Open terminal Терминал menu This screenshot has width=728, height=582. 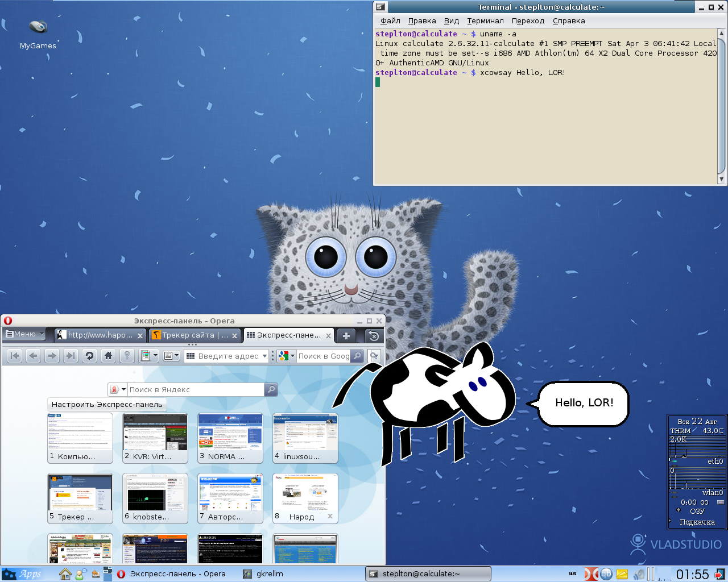click(x=485, y=21)
